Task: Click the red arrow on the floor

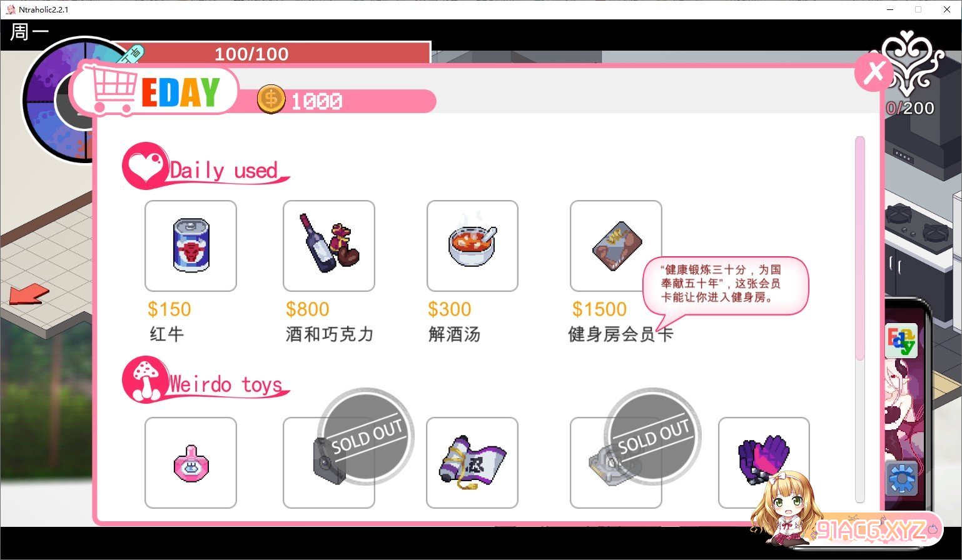Action: click(29, 294)
